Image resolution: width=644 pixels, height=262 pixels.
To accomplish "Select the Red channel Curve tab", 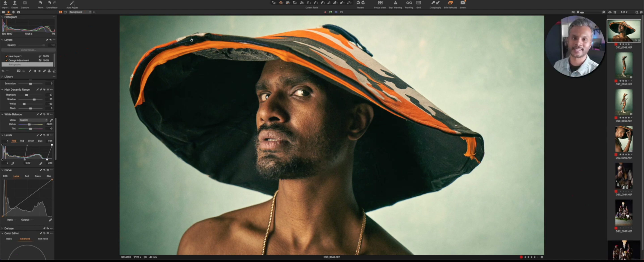I will [x=27, y=176].
